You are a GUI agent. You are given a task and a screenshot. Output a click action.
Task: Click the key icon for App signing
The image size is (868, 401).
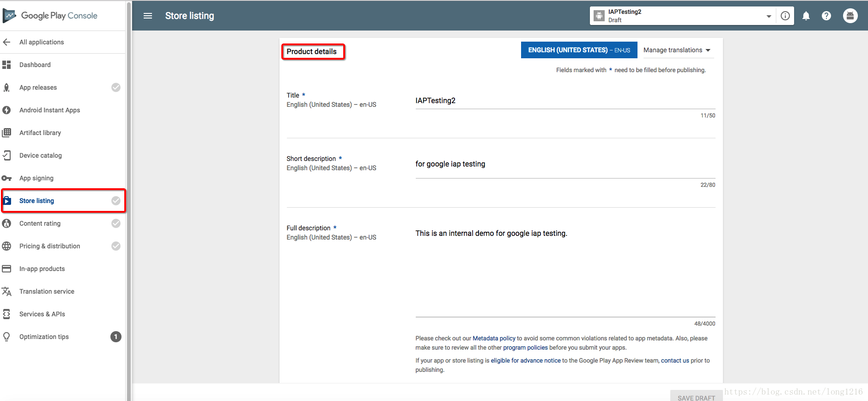coord(6,178)
